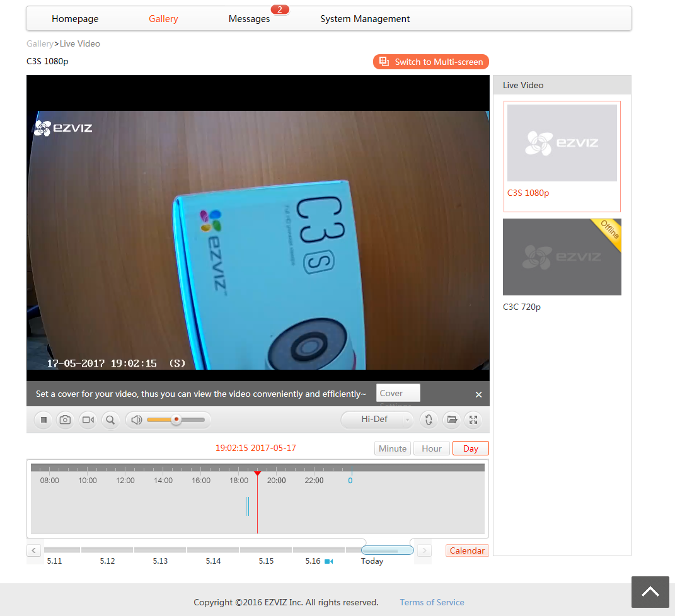Select the Today date segment
Viewport: 675px width, 616px height.
pyautogui.click(x=388, y=550)
